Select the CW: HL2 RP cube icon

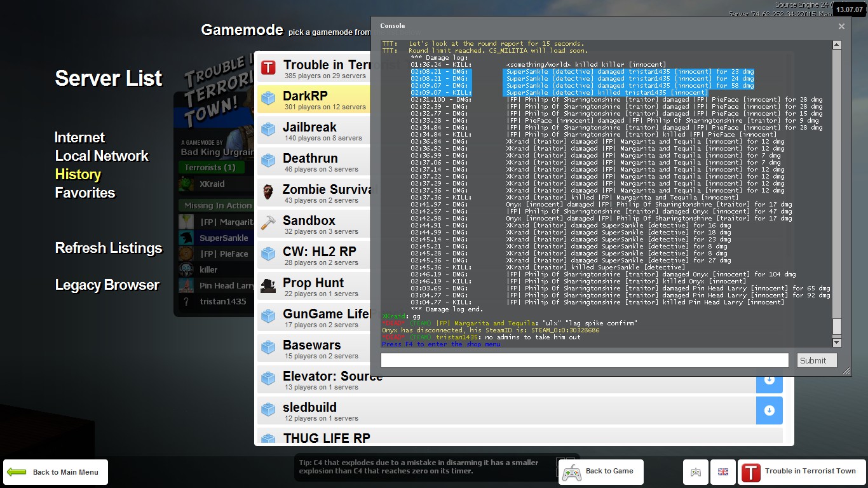coord(268,254)
